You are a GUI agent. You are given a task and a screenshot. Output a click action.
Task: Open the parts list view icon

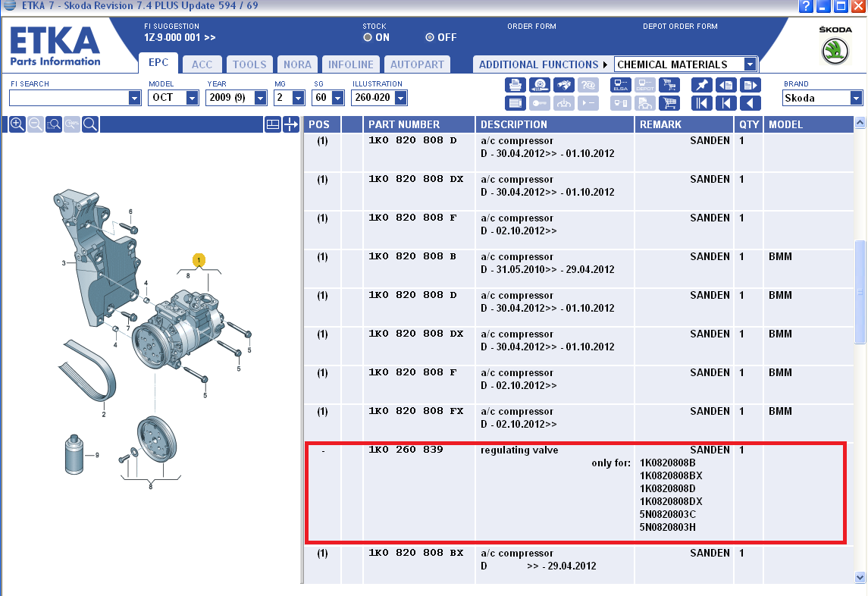[x=515, y=103]
